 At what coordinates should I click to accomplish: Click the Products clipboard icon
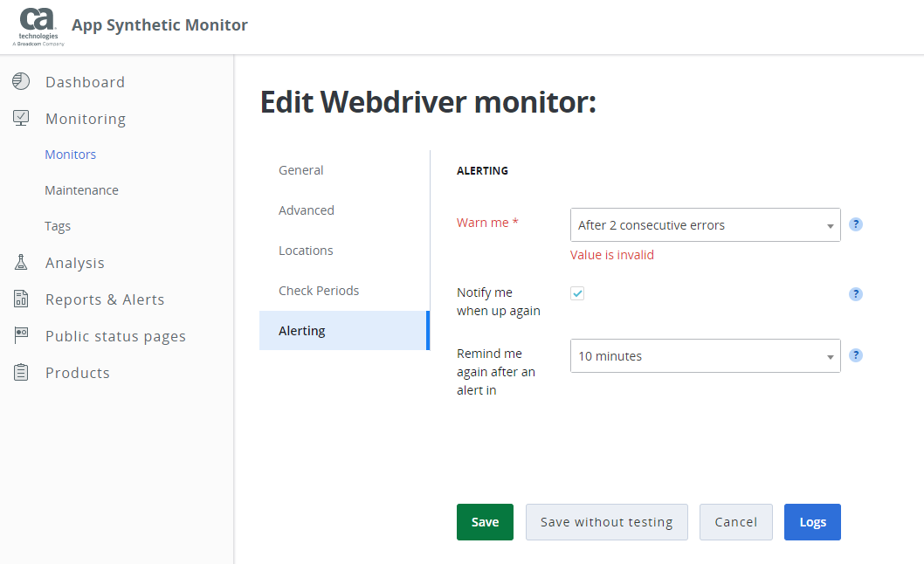tap(21, 372)
